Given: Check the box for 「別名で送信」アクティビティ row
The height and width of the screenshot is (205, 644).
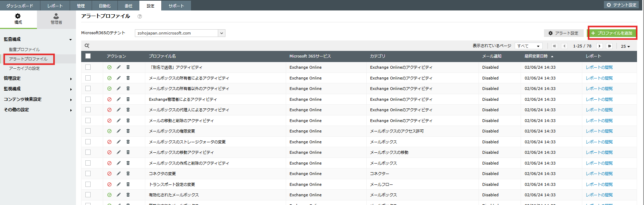Looking at the screenshot, I should [88, 67].
